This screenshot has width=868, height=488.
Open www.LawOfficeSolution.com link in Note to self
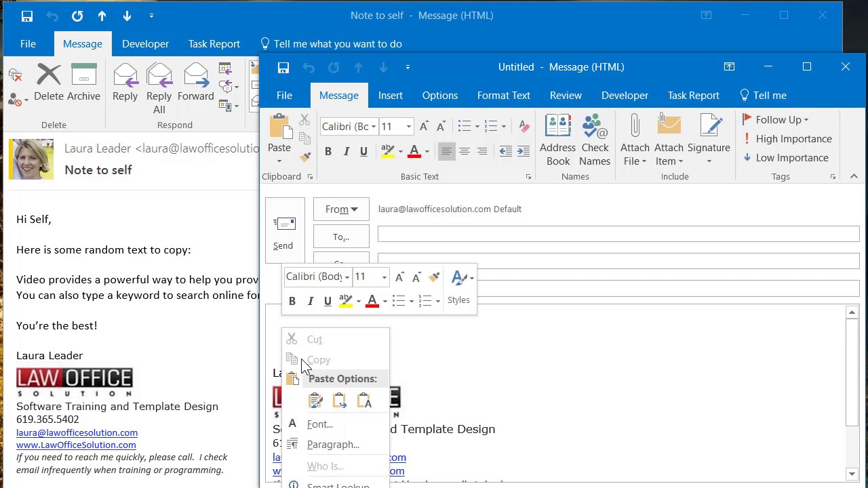[76, 445]
